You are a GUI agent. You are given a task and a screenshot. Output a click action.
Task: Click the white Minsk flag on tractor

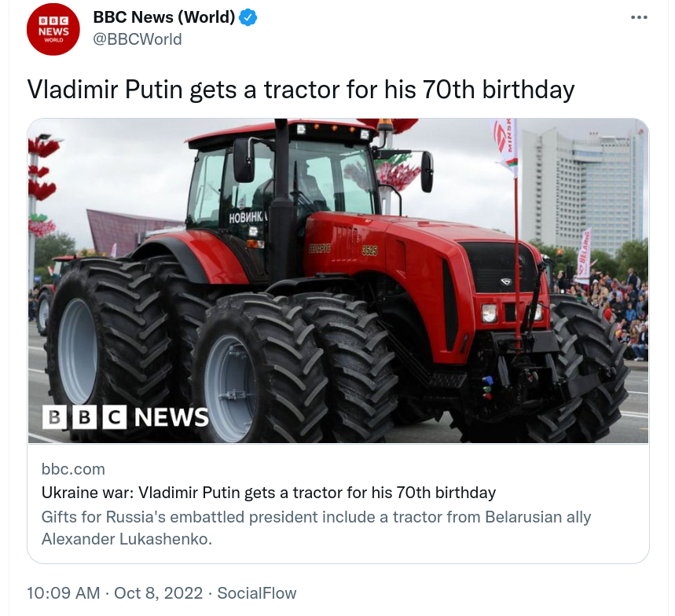click(504, 146)
